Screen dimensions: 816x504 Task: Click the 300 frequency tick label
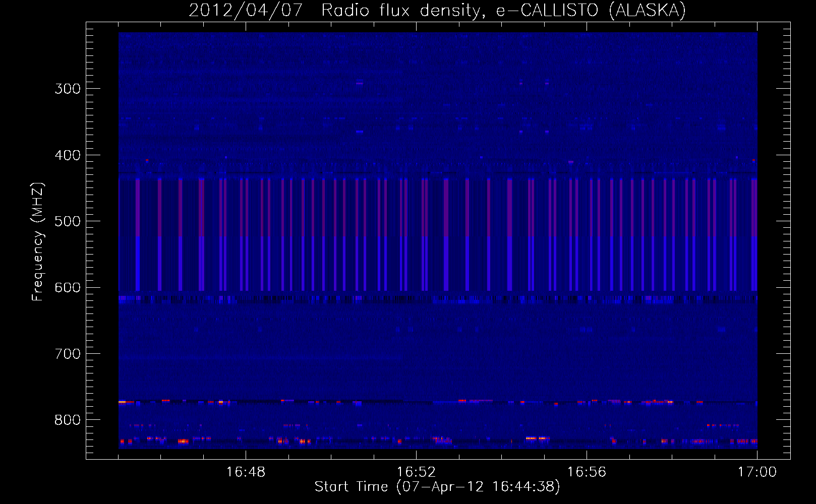(x=68, y=89)
